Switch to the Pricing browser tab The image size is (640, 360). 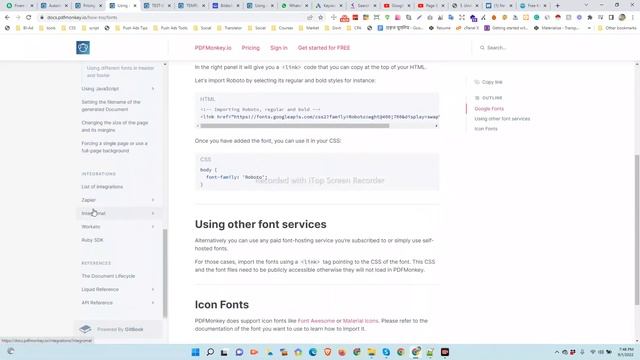pos(89,6)
